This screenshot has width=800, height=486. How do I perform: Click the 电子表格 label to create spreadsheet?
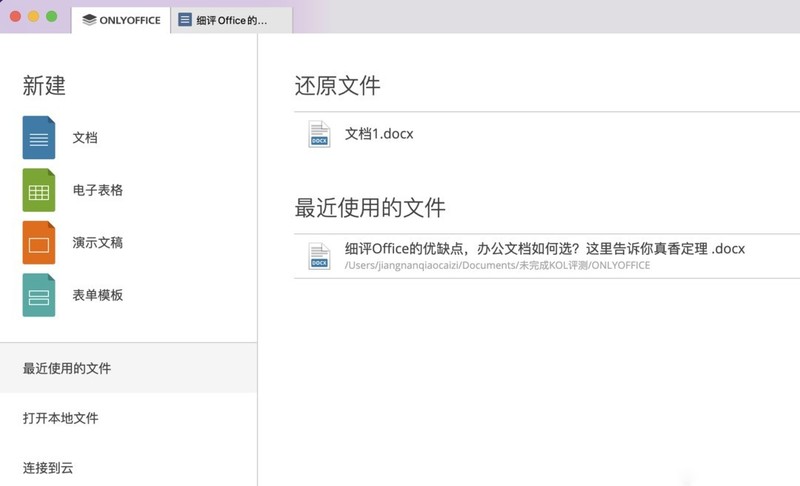click(97, 190)
